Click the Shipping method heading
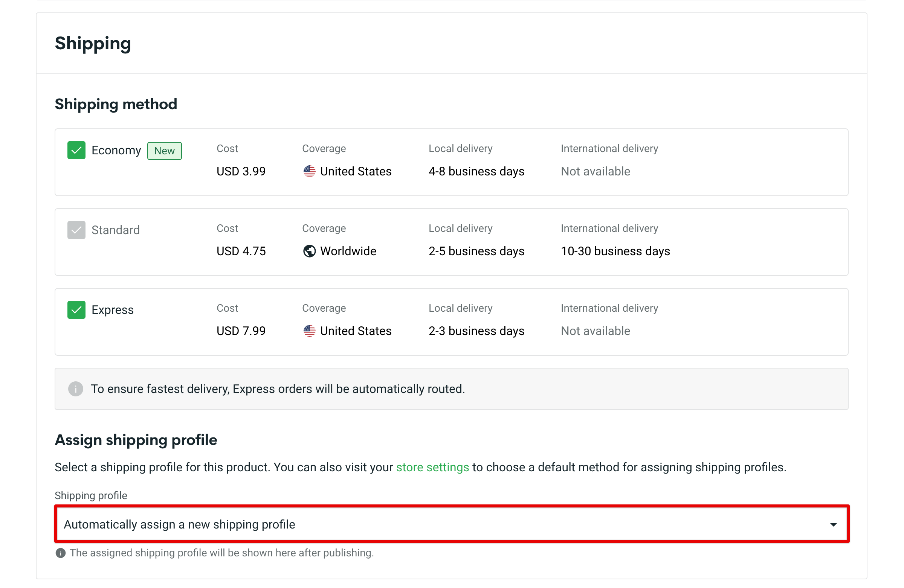Screen dimensions: 904x588 [x=116, y=104]
